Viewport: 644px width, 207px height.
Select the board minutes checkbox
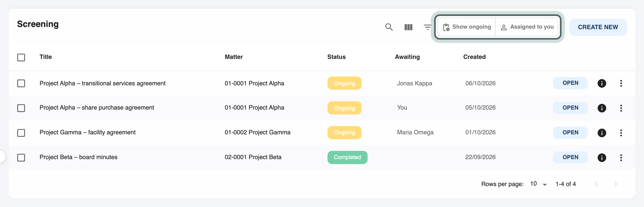(21, 157)
